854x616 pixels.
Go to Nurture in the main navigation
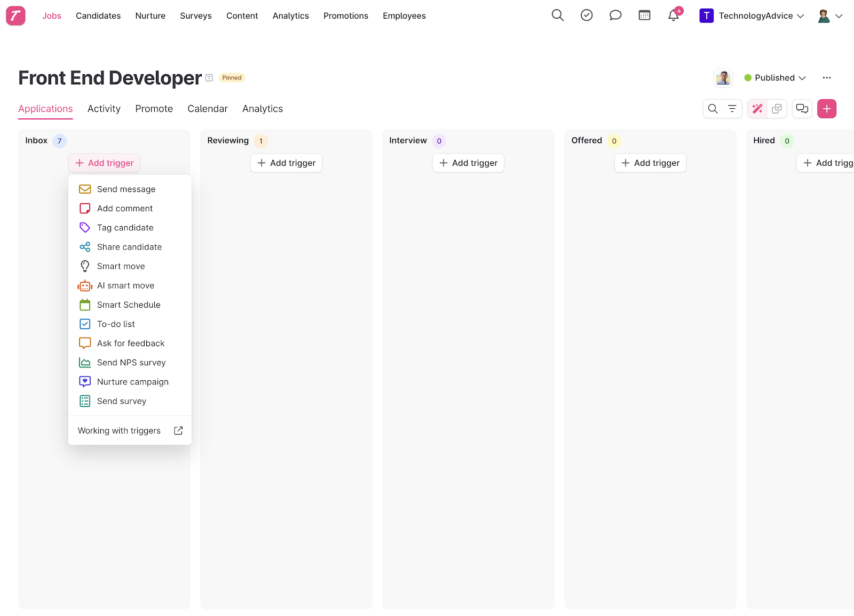151,15
